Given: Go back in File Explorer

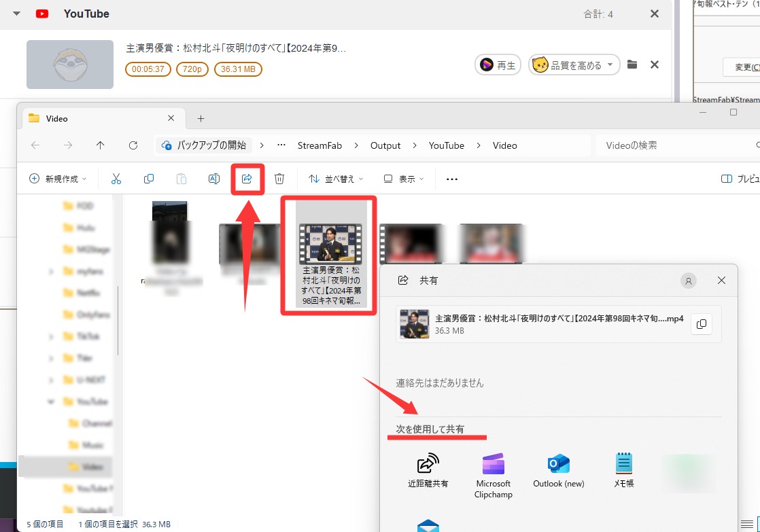Looking at the screenshot, I should [x=35, y=145].
